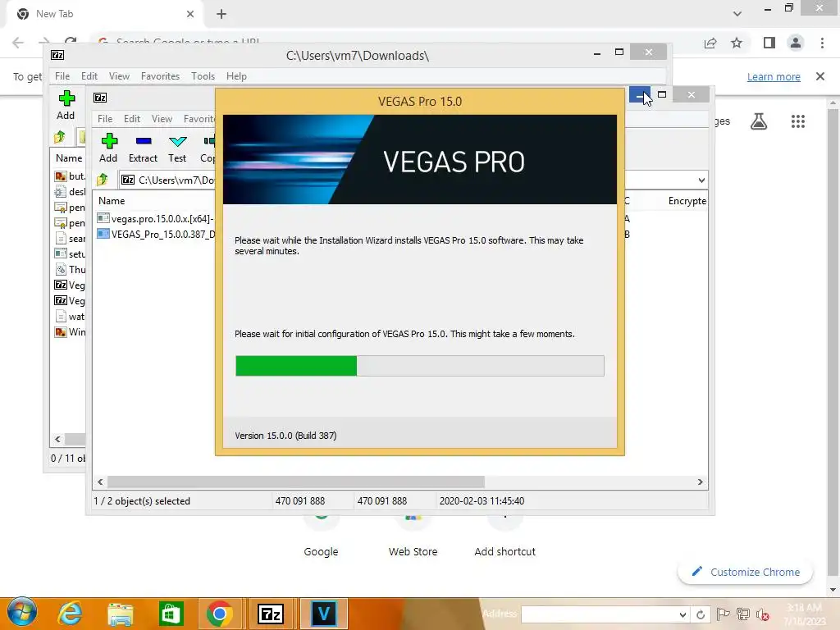
Task: Minimize the front 7-Zip window
Action: (640, 95)
